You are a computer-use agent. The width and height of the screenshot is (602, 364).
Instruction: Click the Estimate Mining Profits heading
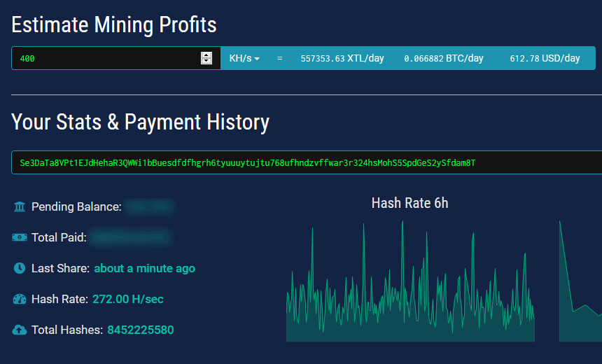point(114,24)
